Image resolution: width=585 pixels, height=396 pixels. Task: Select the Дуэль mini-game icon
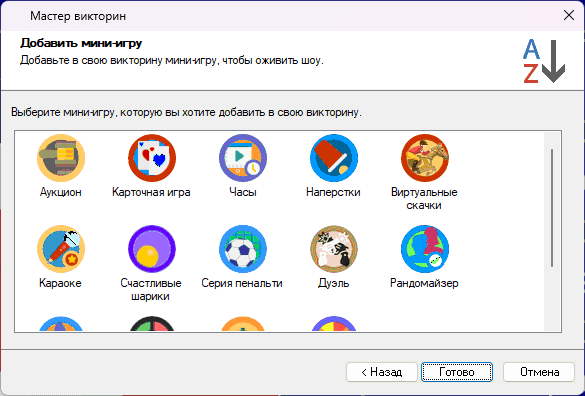(x=334, y=249)
